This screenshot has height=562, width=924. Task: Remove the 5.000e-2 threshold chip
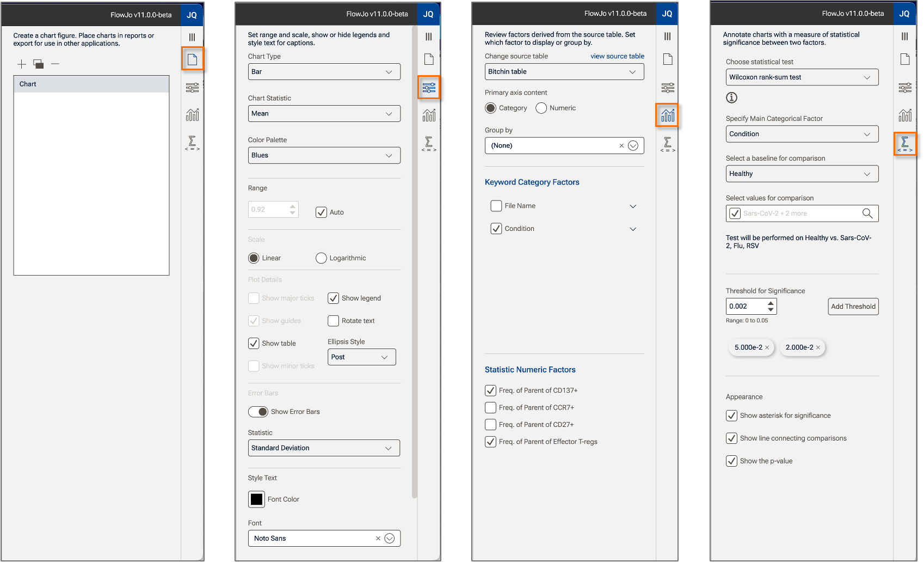[x=767, y=347]
